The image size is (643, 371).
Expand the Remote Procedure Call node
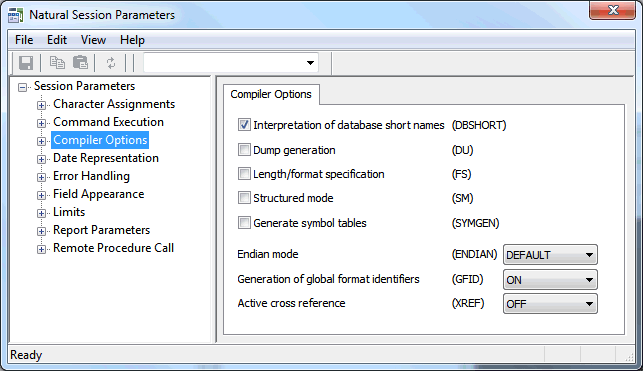point(41,249)
